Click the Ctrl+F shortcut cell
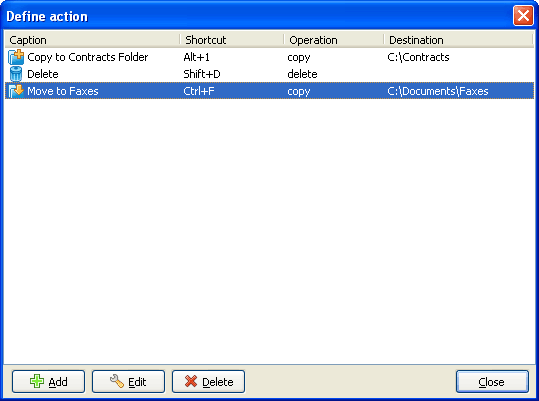This screenshot has height=401, width=539. (x=199, y=91)
